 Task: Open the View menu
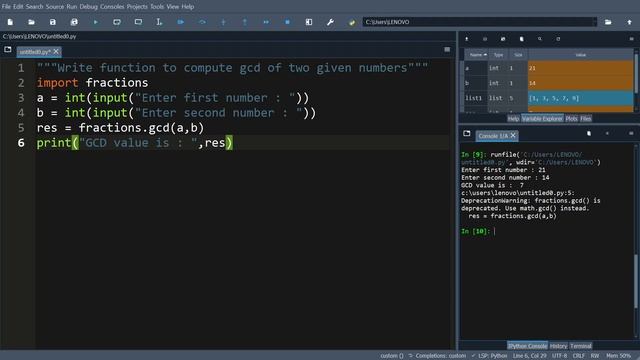[173, 7]
